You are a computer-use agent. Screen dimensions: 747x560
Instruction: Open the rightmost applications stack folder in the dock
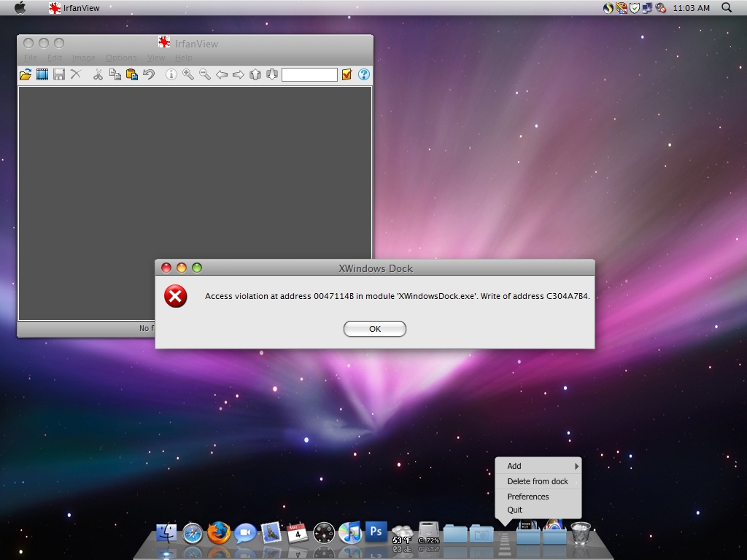tap(554, 532)
